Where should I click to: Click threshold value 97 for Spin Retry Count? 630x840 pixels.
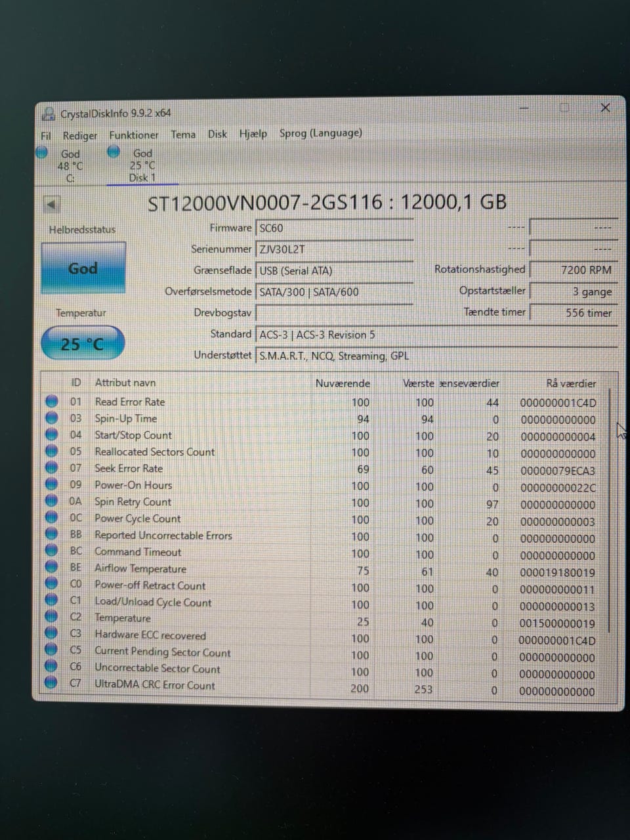493,504
